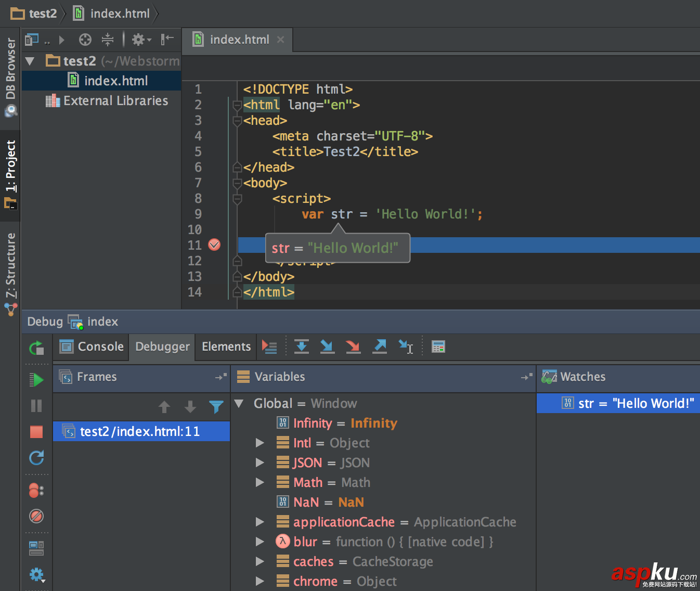Fold the head tag on line 3

[237, 121]
